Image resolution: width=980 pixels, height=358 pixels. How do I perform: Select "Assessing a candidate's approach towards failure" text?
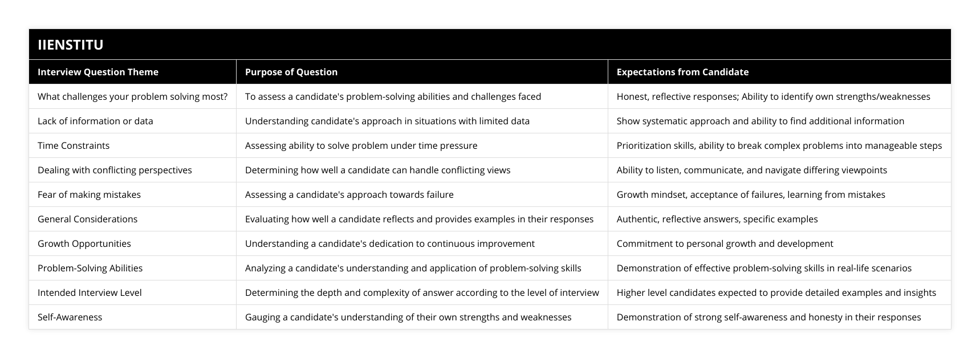tap(349, 194)
